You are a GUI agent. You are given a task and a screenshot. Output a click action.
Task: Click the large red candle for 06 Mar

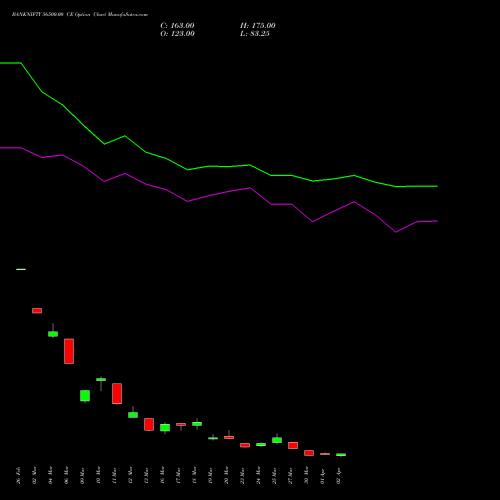click(69, 351)
